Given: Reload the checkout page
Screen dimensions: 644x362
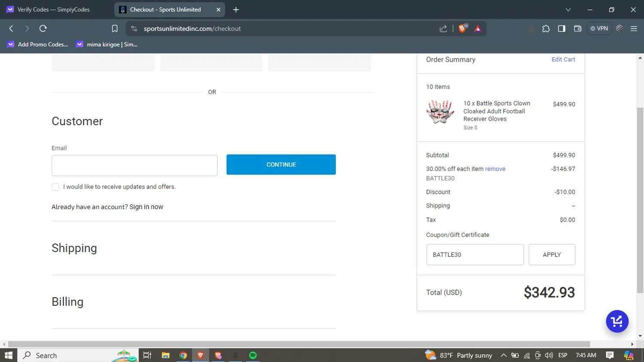Looking at the screenshot, I should (43, 29).
